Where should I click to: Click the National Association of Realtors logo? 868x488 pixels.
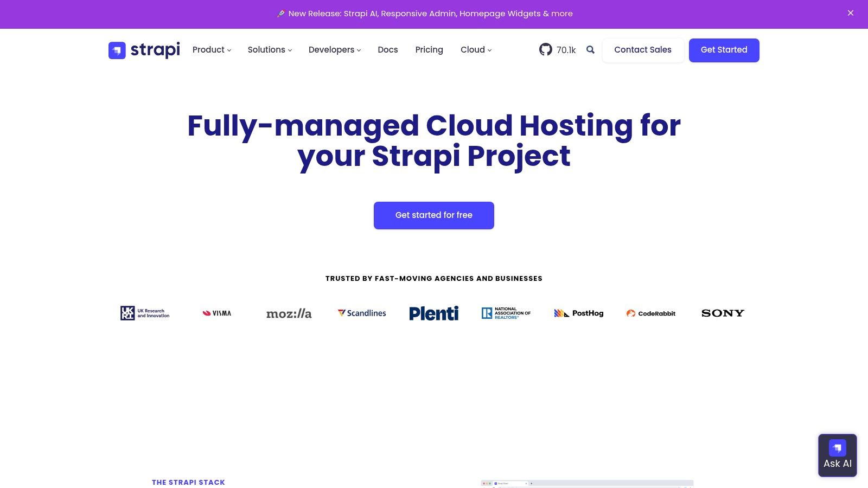click(506, 313)
